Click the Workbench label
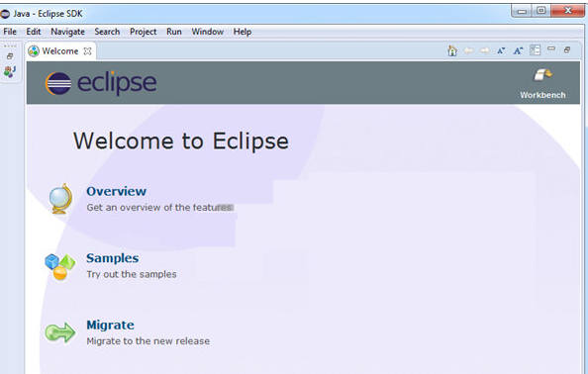588x374 pixels. [x=542, y=95]
